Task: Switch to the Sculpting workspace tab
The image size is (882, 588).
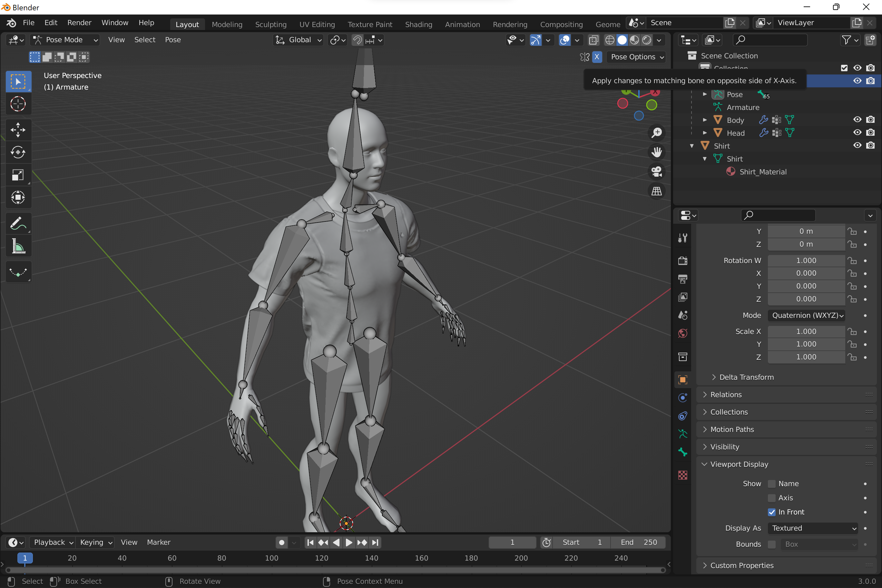Action: pyautogui.click(x=271, y=24)
